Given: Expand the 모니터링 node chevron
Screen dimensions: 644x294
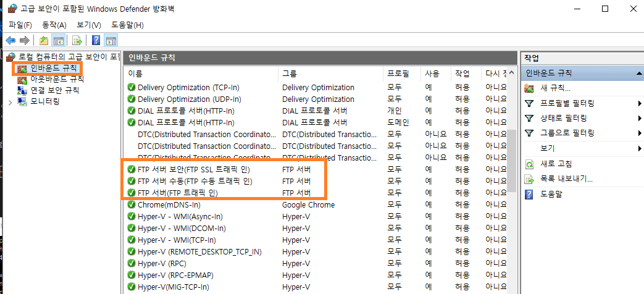Looking at the screenshot, I should point(10,102).
